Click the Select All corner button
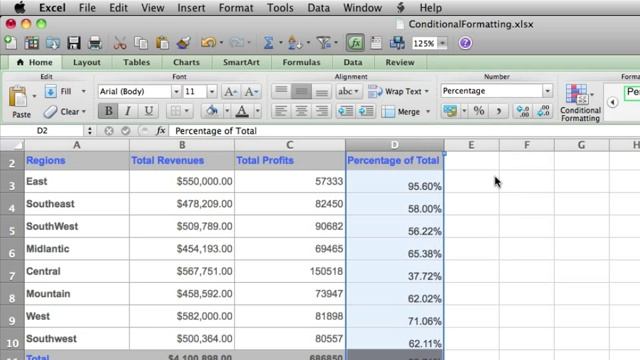640x360 pixels. point(12,145)
